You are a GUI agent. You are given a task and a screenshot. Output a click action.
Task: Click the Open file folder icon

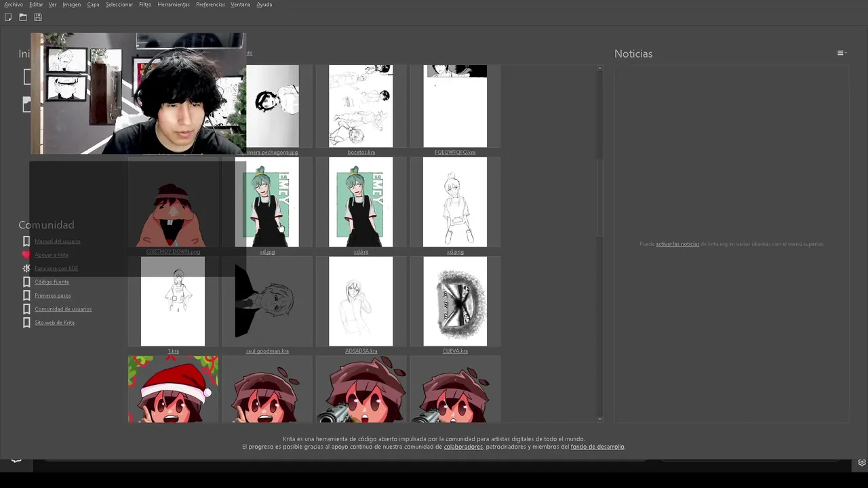pos(23,17)
